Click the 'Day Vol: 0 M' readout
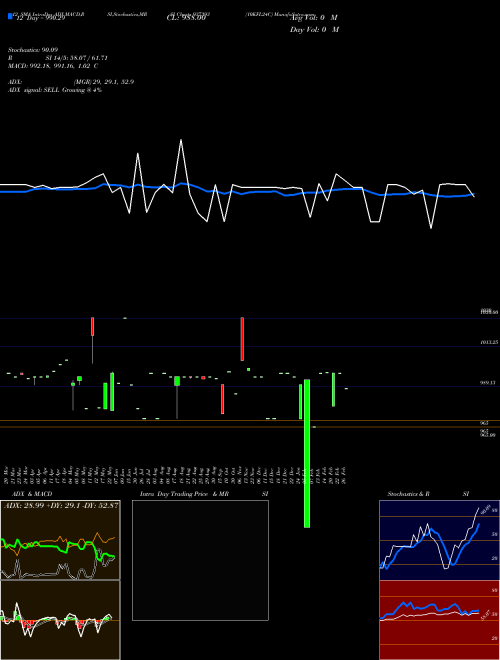The image size is (500, 660). 314,30
